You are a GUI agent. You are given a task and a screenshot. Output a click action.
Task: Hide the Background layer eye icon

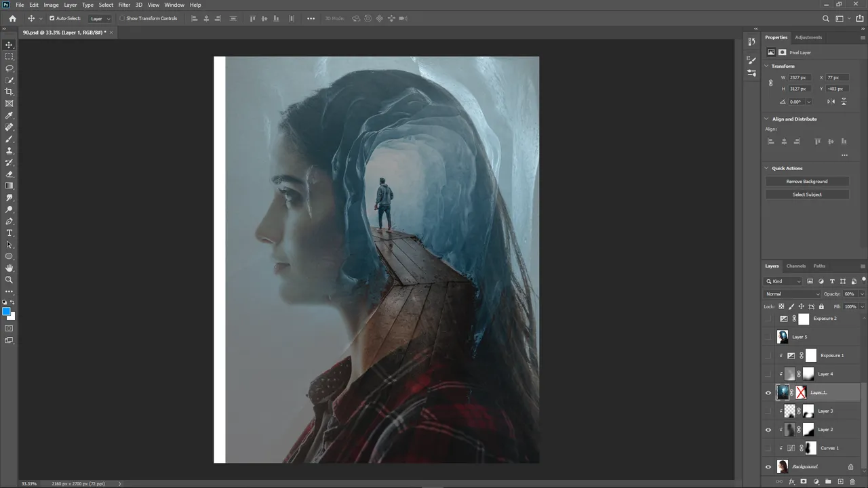coord(768,467)
